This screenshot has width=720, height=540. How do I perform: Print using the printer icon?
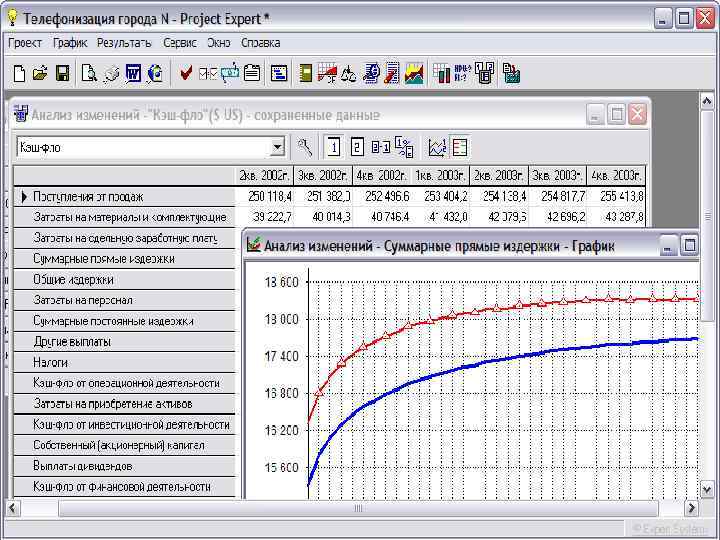point(111,73)
